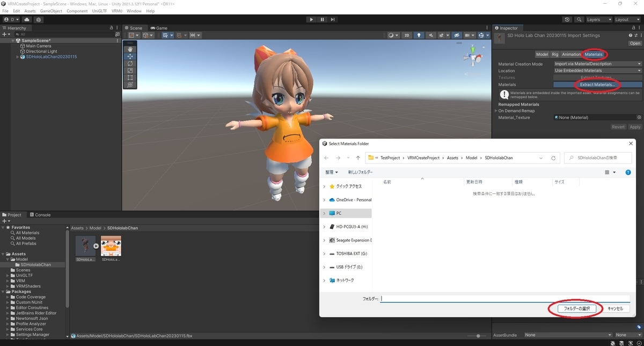Click the Hierarchy create plus button

[5, 34]
